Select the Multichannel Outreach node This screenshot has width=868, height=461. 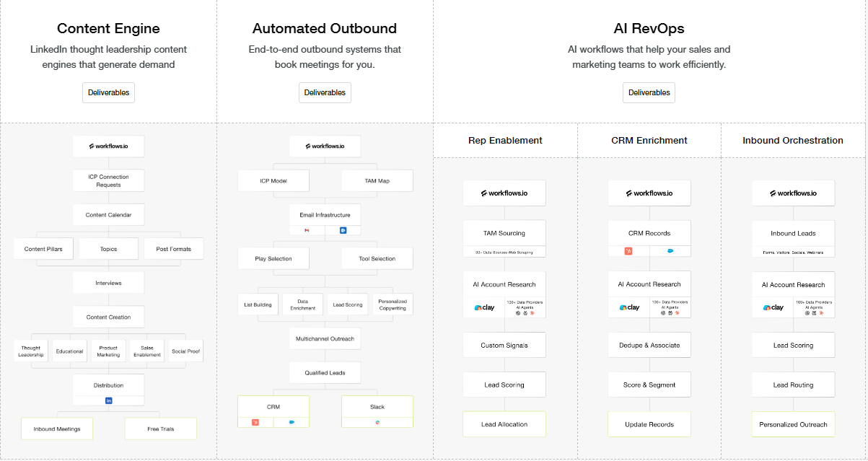(325, 338)
